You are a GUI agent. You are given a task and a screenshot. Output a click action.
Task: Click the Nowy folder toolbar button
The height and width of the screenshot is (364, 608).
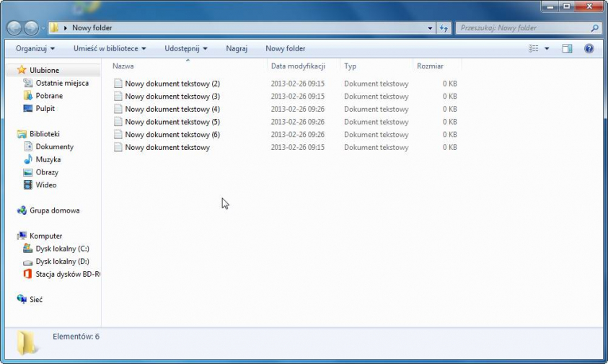tap(285, 48)
